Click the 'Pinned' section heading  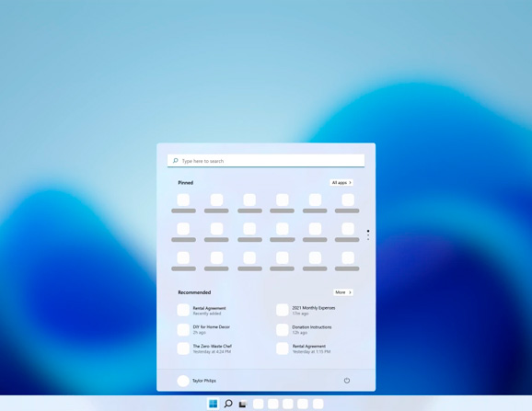[x=186, y=183]
